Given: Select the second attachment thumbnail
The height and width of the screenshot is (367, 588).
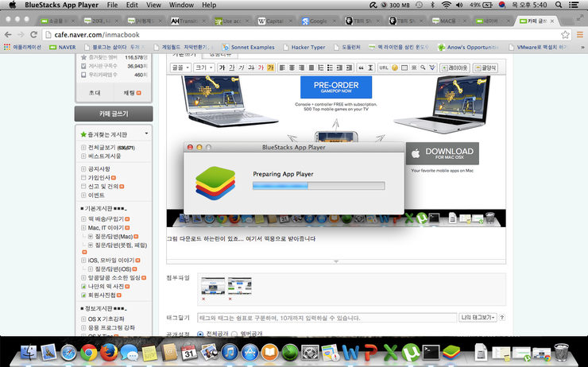Looking at the screenshot, I should point(240,287).
